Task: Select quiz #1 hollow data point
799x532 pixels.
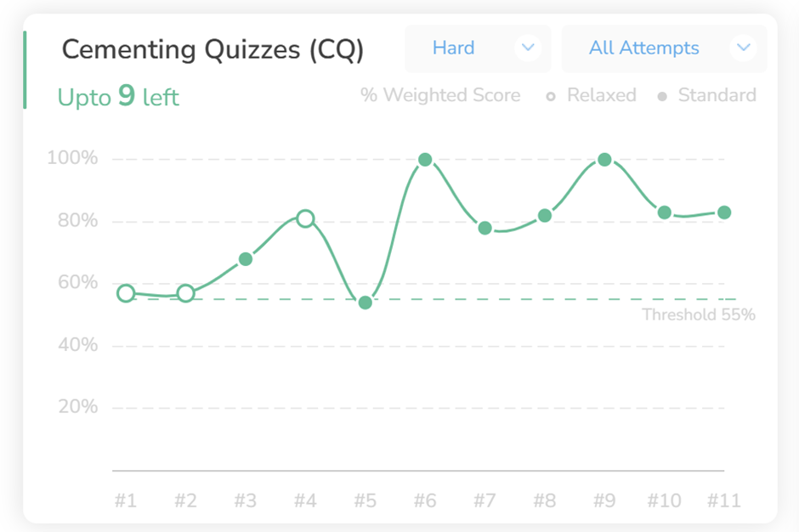Action: tap(126, 293)
